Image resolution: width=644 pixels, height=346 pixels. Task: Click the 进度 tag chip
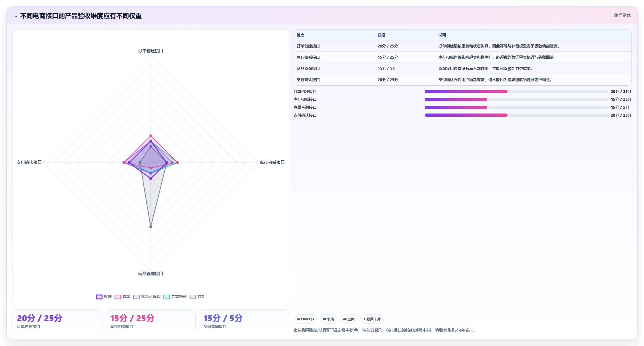coord(349,319)
